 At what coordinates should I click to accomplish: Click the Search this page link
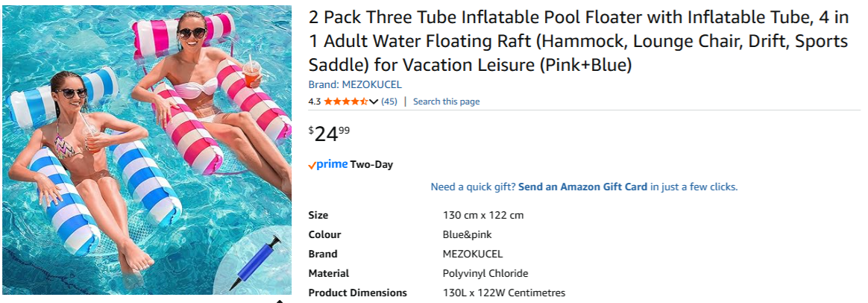pyautogui.click(x=446, y=101)
